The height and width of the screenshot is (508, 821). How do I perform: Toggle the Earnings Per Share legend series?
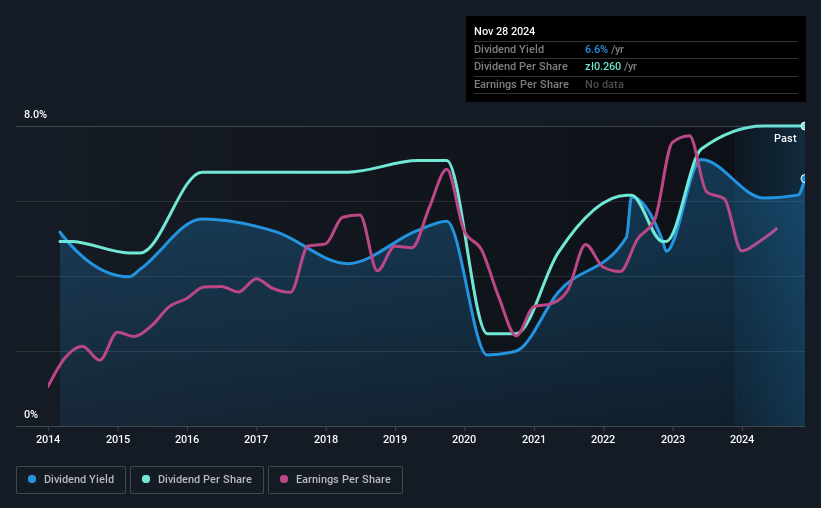pyautogui.click(x=335, y=480)
